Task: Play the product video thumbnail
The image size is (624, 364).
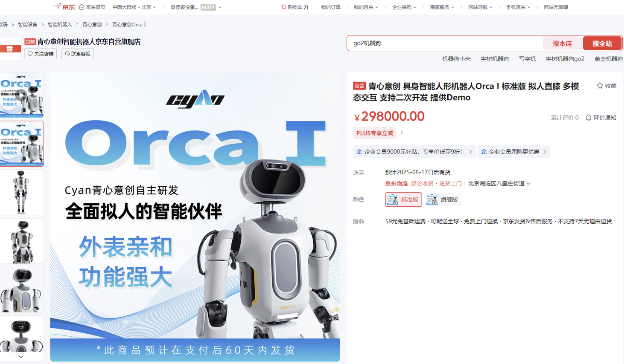Action: tap(21, 95)
